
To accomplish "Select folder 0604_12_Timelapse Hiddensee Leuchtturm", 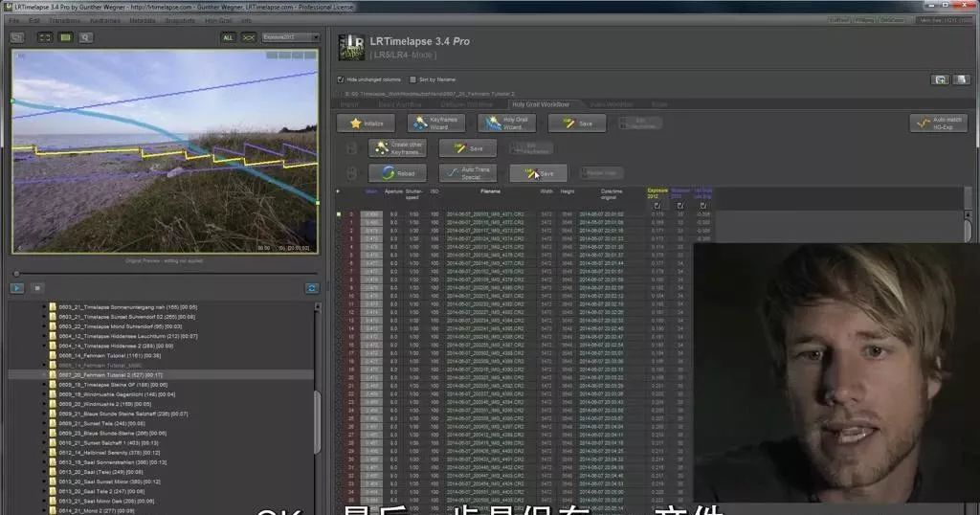I will point(128,336).
